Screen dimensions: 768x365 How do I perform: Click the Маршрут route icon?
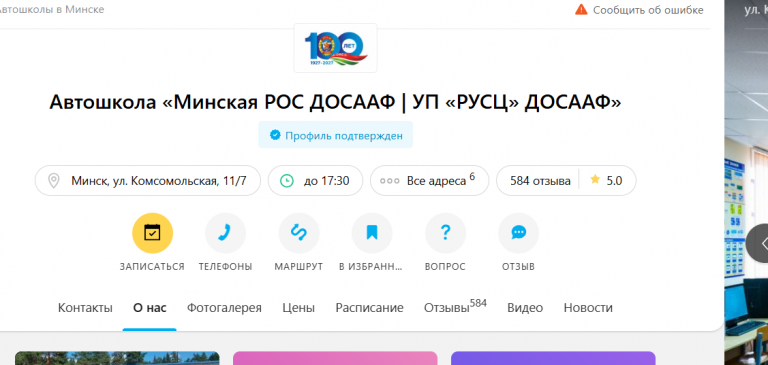click(299, 233)
